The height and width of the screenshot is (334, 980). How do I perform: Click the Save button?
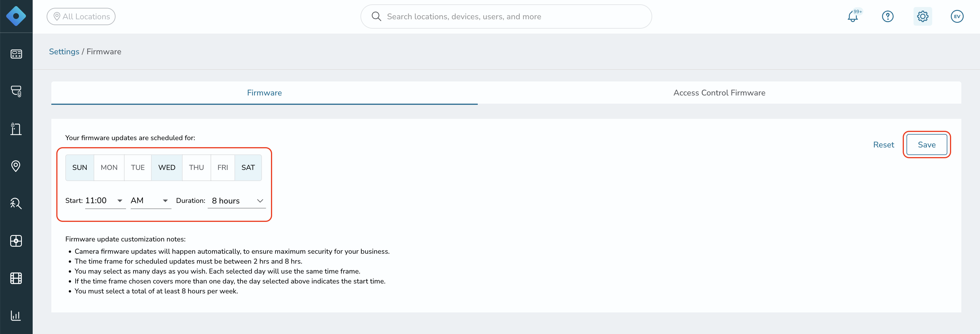927,145
